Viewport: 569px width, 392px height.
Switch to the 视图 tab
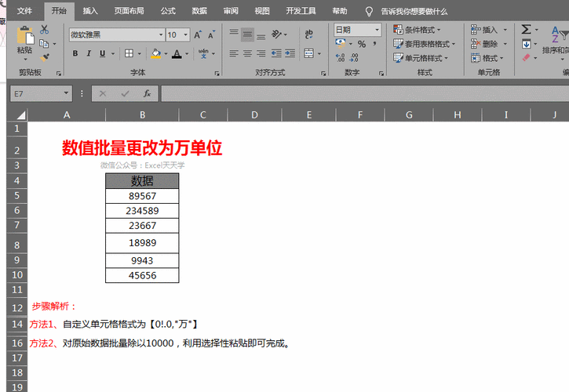262,11
